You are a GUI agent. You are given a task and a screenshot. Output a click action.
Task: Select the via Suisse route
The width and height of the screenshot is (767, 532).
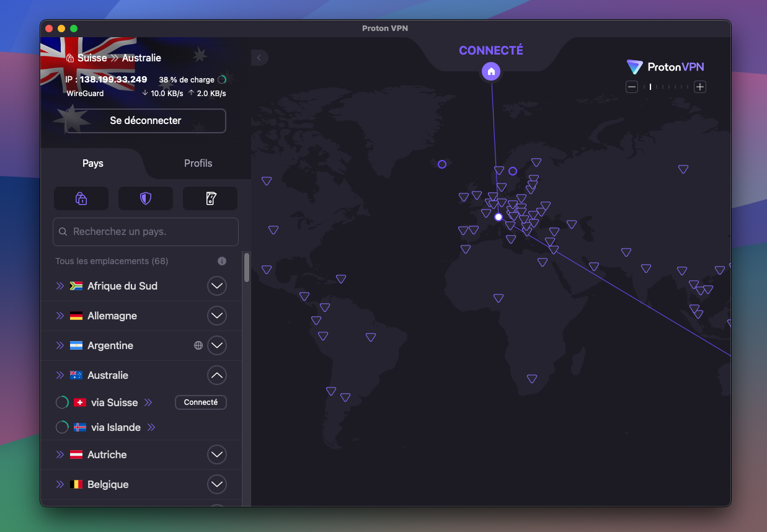[141, 402]
